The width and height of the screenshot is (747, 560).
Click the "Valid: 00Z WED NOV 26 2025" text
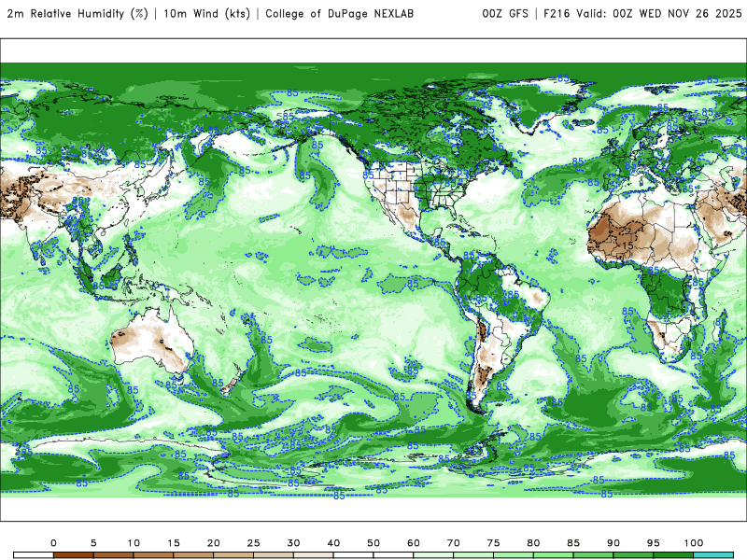pos(659,13)
